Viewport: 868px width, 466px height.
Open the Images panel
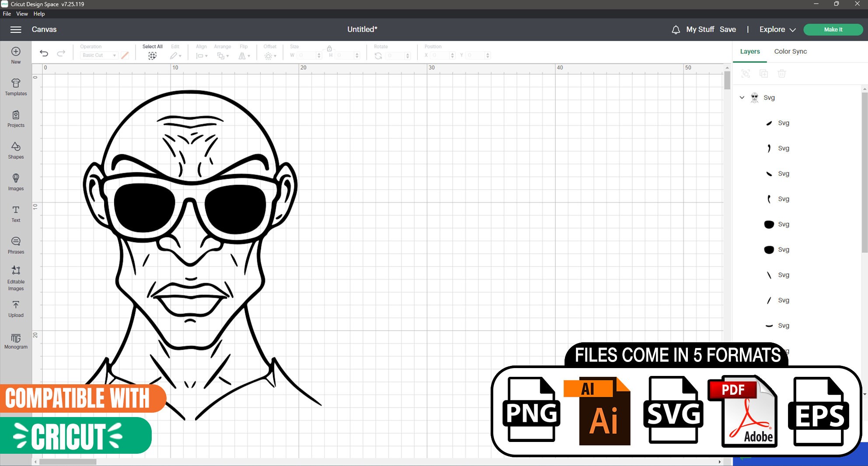(x=16, y=181)
